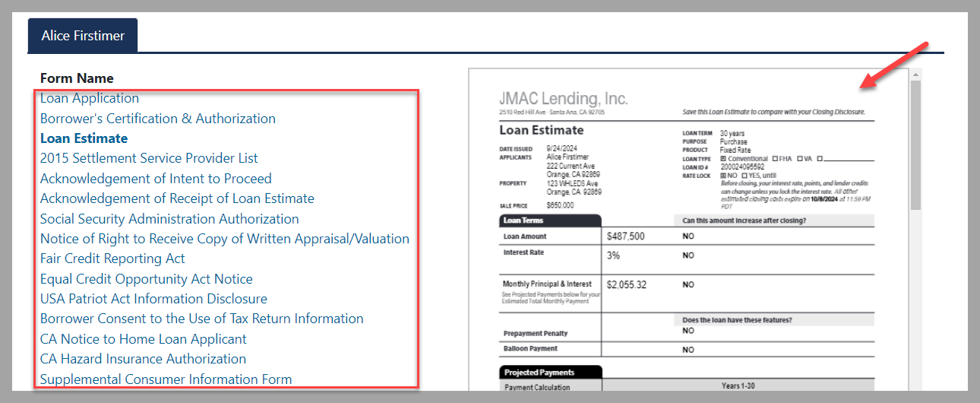
Task: Open USA Patriot Act Information Disclosure
Action: [x=153, y=299]
